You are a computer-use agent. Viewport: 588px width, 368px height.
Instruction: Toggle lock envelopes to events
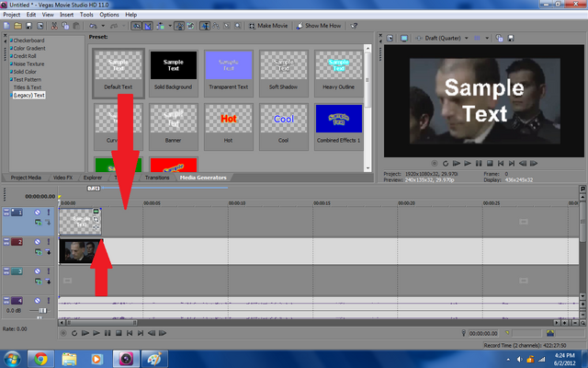click(179, 26)
